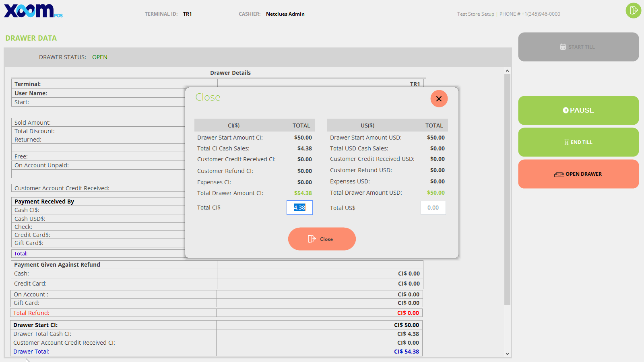This screenshot has height=362, width=644.
Task: Click the pause icon in the PAUSE button
Action: [566, 110]
